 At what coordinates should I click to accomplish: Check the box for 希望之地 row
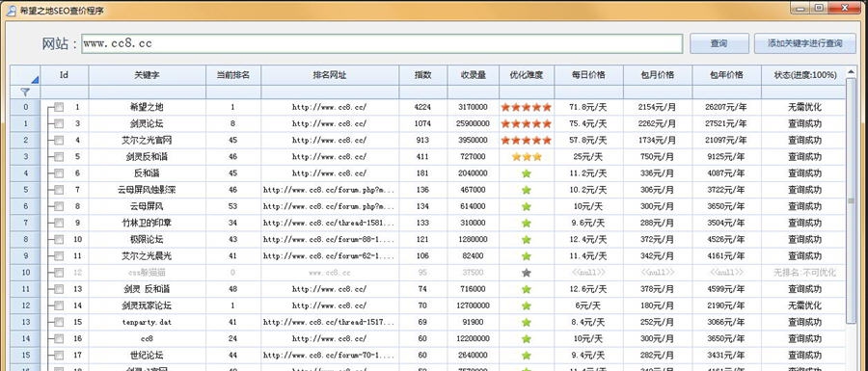point(59,107)
